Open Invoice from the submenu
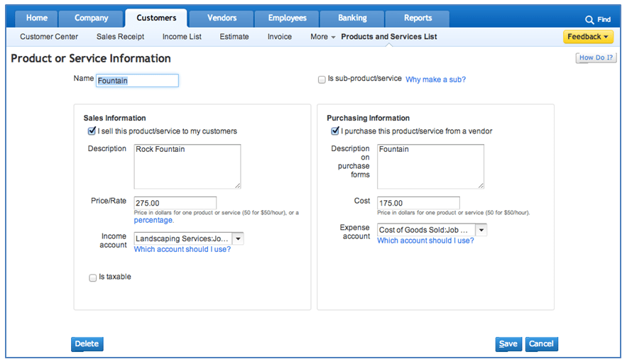 pyautogui.click(x=280, y=37)
